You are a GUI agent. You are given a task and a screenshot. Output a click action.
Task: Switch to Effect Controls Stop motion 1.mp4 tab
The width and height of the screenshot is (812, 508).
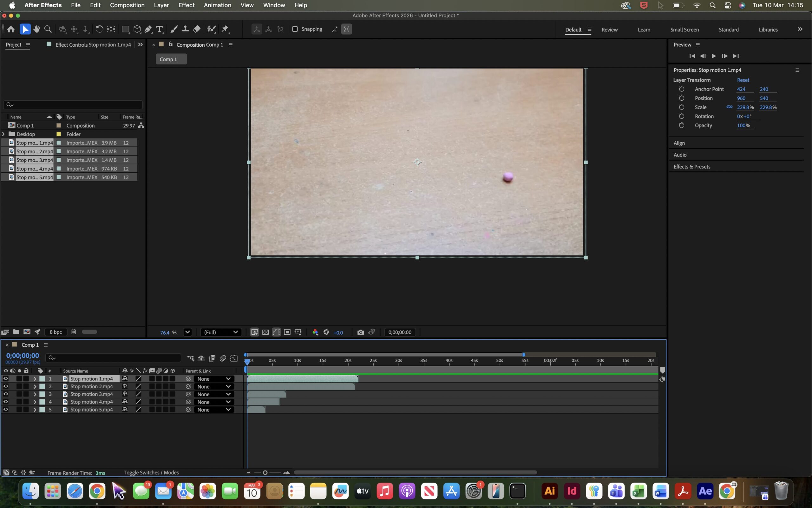(x=93, y=45)
